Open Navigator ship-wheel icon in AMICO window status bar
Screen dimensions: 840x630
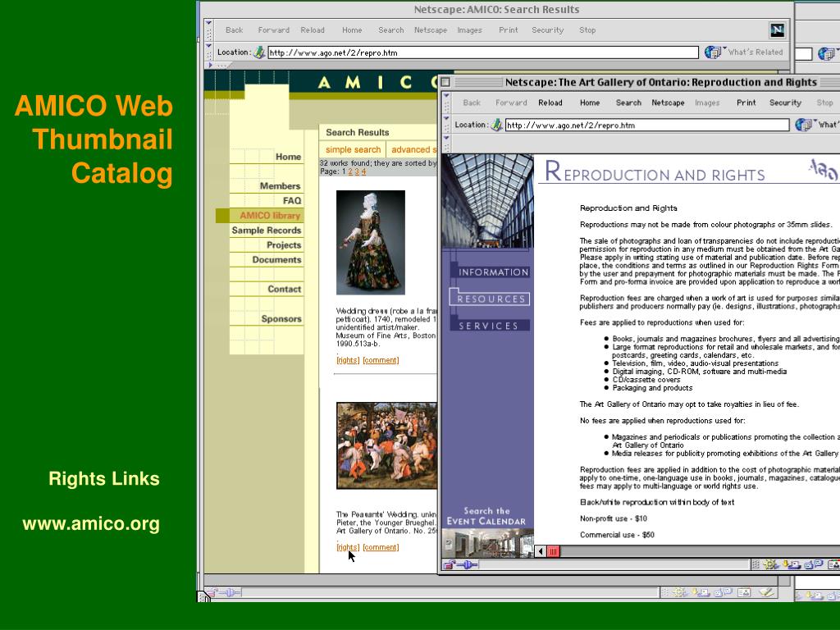click(x=679, y=592)
